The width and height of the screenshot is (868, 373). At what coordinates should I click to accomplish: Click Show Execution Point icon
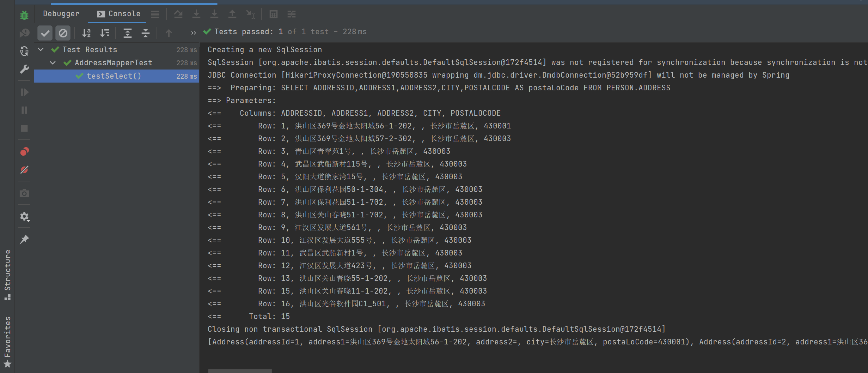tap(178, 14)
